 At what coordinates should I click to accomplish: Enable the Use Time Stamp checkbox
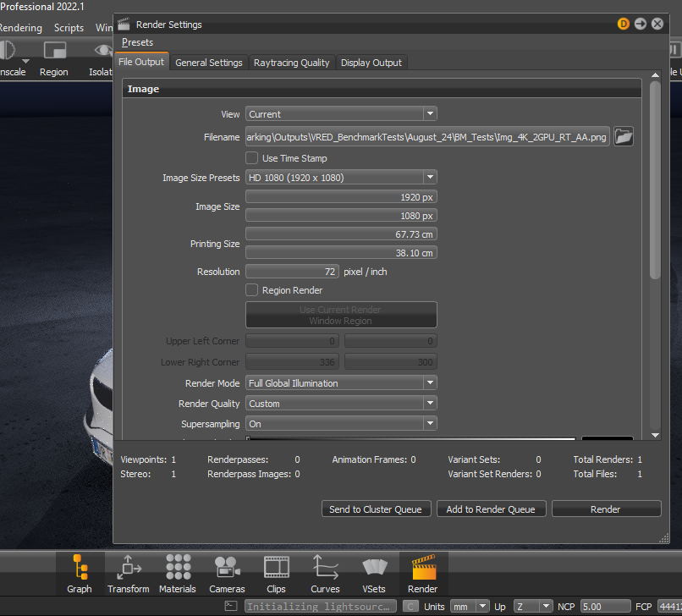click(252, 158)
